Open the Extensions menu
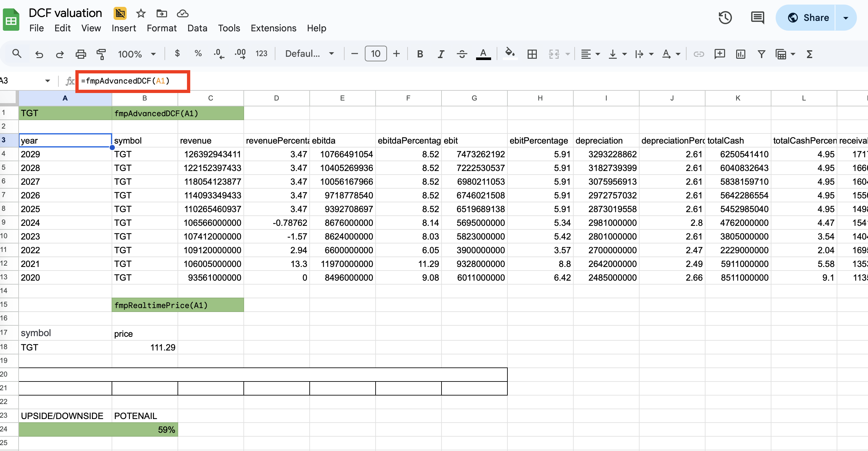The width and height of the screenshot is (868, 451). pyautogui.click(x=273, y=28)
